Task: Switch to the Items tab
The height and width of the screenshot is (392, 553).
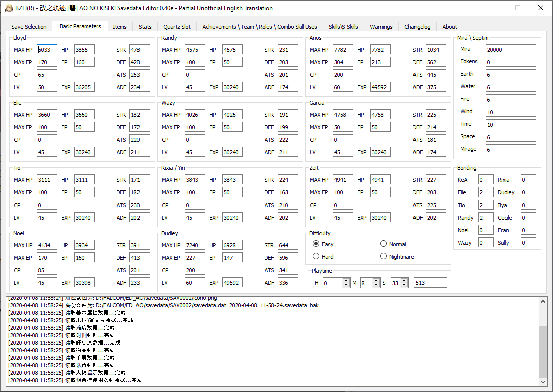Action: [119, 27]
